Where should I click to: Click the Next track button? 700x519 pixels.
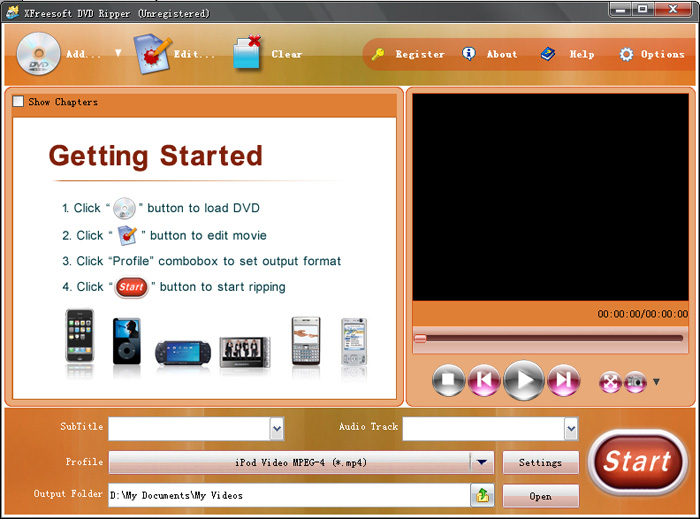564,380
